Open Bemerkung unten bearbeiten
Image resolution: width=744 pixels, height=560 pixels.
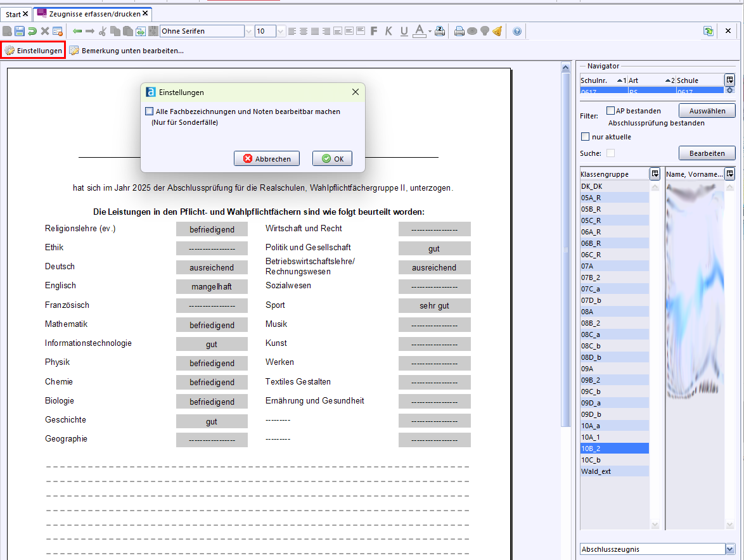click(x=126, y=51)
